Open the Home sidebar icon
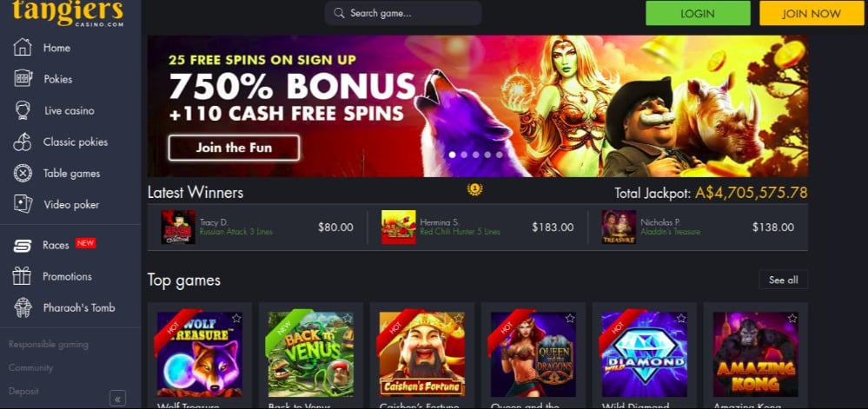 [22, 47]
